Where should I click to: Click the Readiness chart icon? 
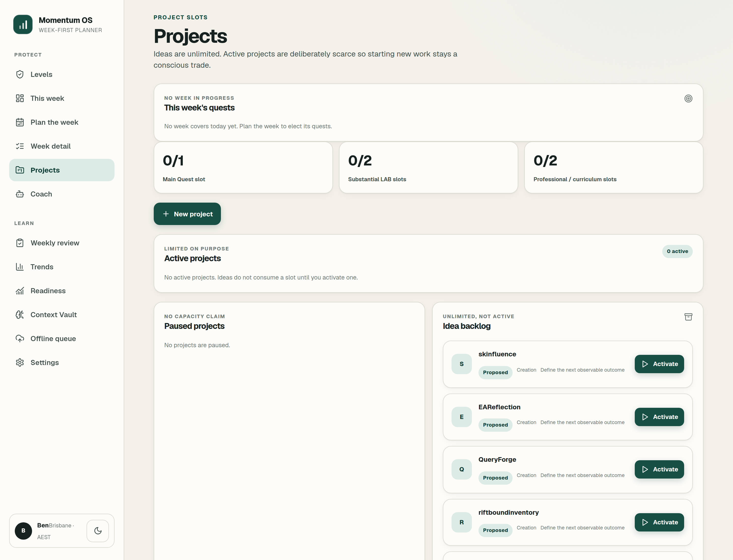[x=20, y=291]
